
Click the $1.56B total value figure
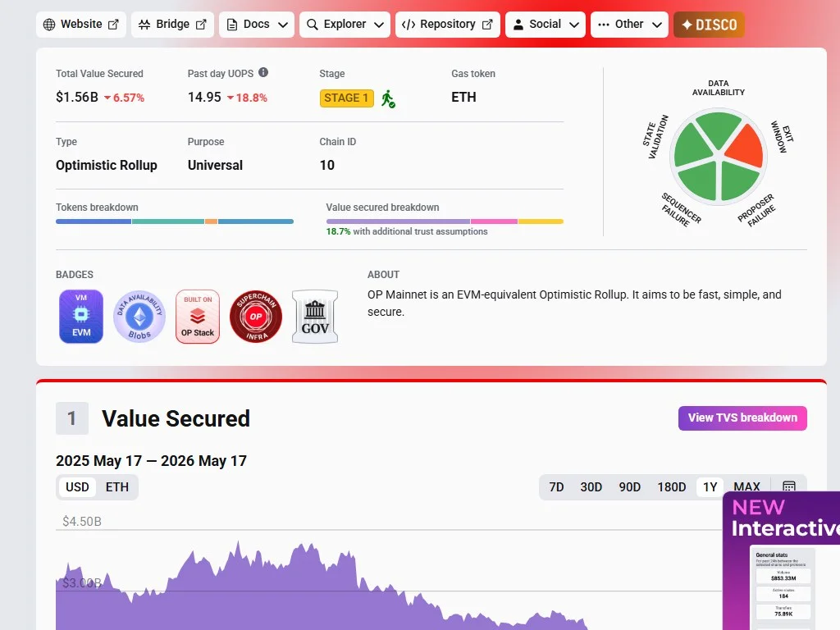point(77,97)
